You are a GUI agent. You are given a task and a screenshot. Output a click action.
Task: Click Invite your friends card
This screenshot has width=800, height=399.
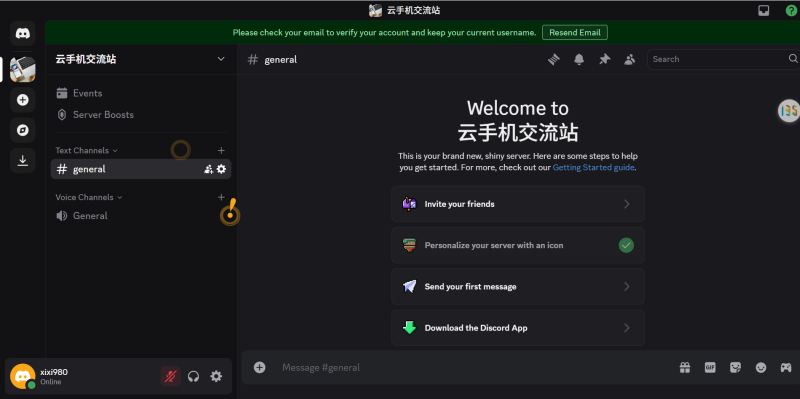click(518, 204)
